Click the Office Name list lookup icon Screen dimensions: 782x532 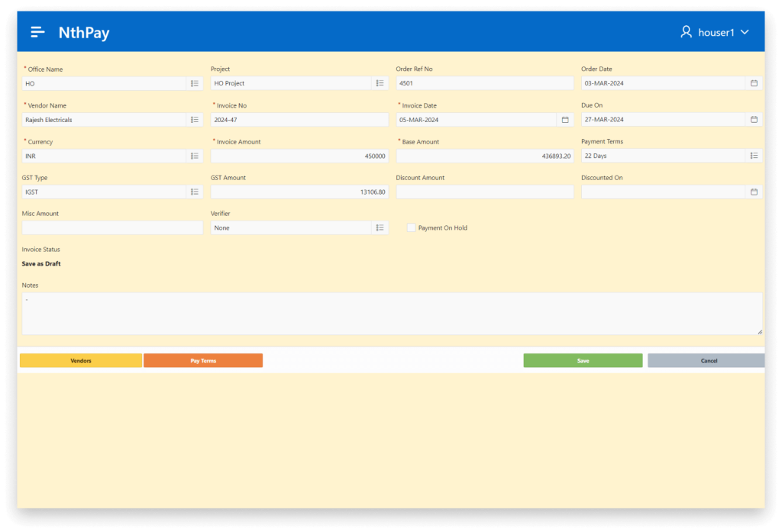[x=195, y=83]
